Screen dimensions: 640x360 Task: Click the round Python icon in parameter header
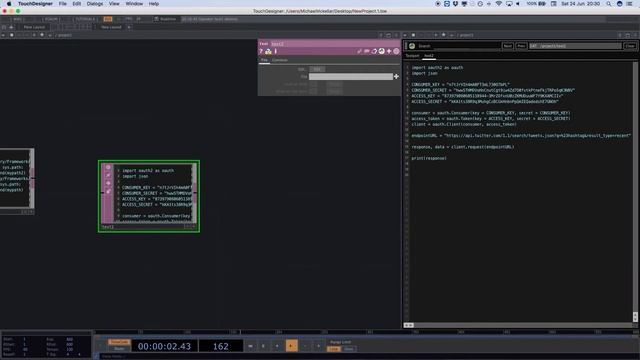coord(382,51)
